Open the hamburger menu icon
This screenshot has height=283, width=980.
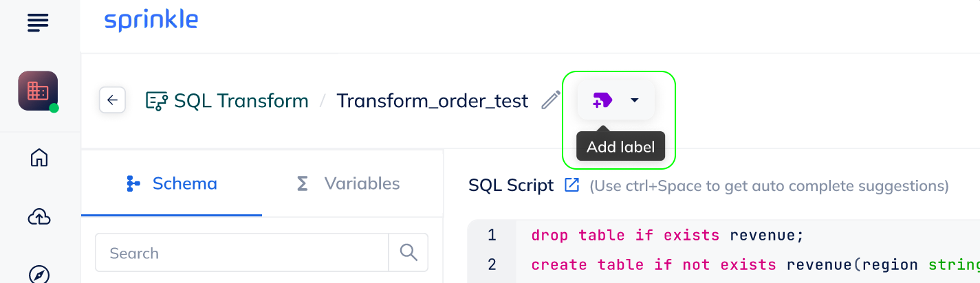tap(39, 23)
